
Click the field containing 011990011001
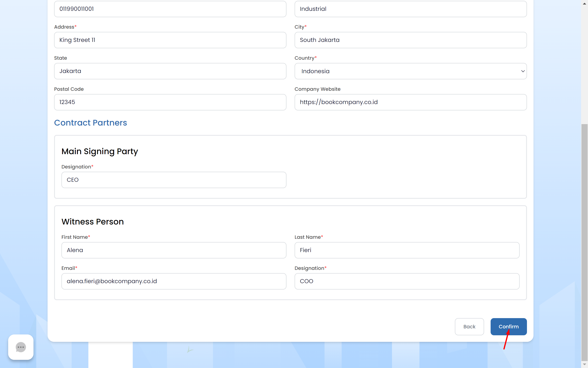pyautogui.click(x=170, y=9)
